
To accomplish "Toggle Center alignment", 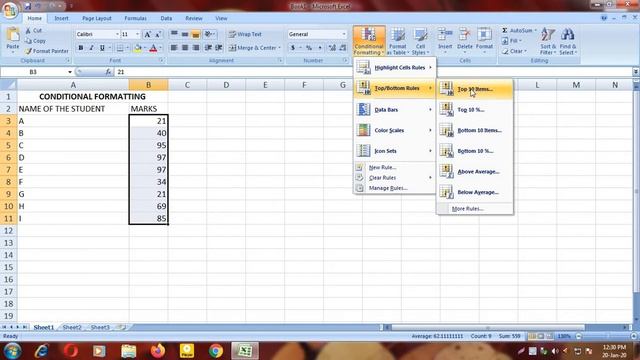I will (185, 48).
